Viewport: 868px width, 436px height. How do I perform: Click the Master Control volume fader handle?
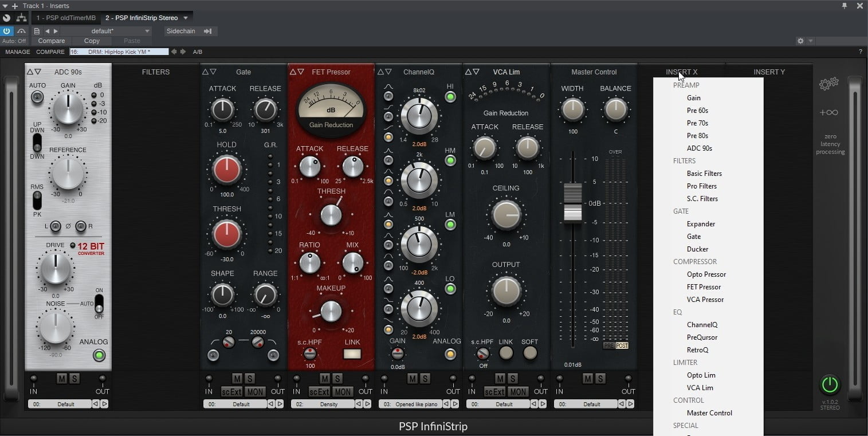click(573, 202)
